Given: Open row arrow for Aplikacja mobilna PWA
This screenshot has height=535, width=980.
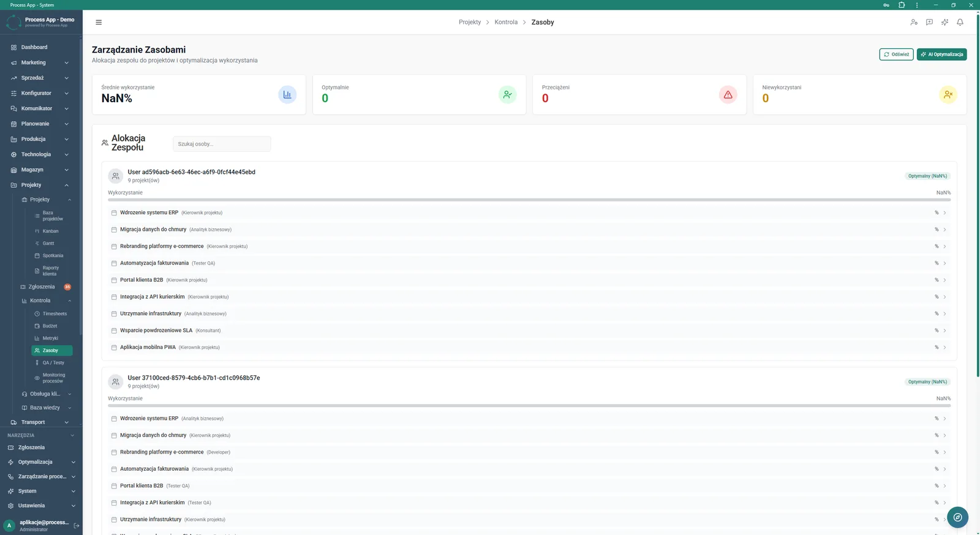Looking at the screenshot, I should (x=944, y=347).
